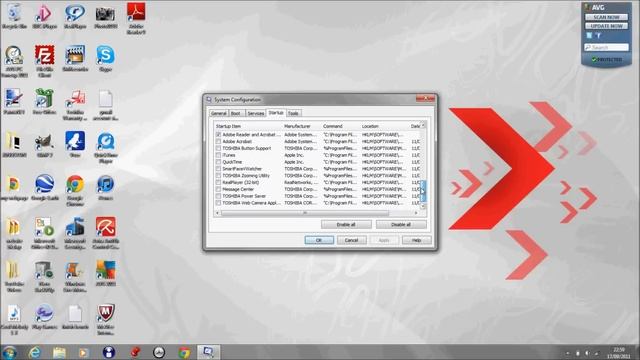640x360 pixels.
Task: Click AVG gadget Update Now button
Action: click(606, 26)
